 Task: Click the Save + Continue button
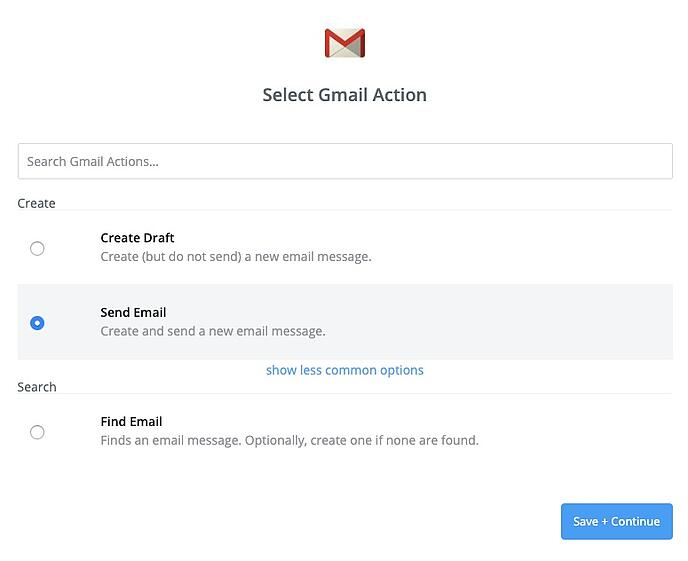tap(616, 521)
